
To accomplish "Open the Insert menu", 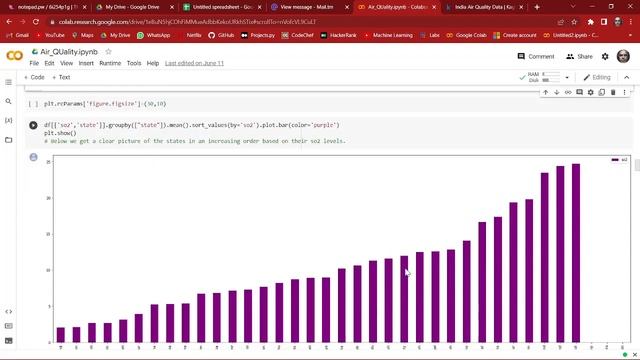I will tap(86, 63).
